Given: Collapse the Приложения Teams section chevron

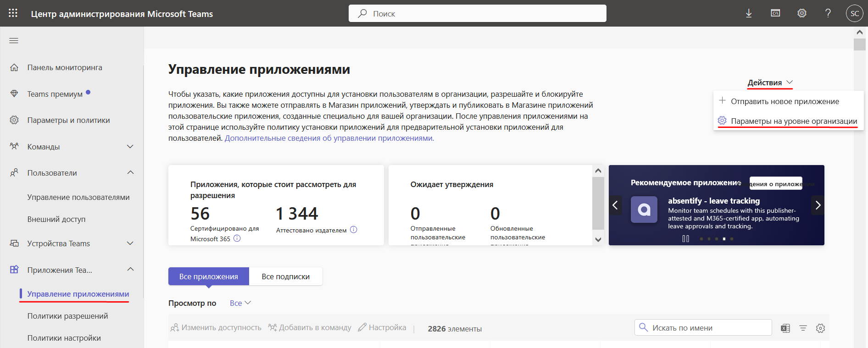Looking at the screenshot, I should [130, 270].
